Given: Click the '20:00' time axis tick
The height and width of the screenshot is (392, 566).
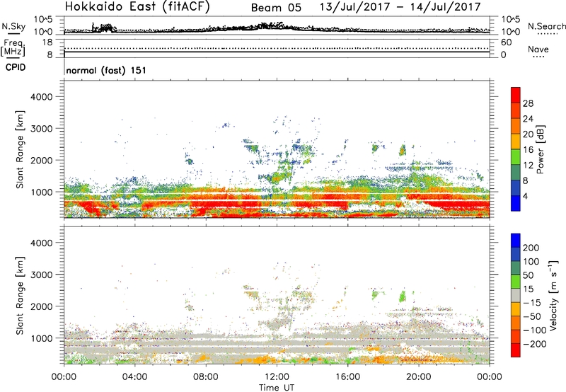Looking at the screenshot, I should [x=418, y=377].
